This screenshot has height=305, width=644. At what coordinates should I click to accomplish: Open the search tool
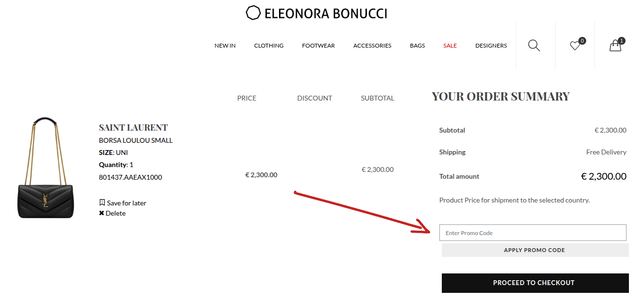[534, 45]
